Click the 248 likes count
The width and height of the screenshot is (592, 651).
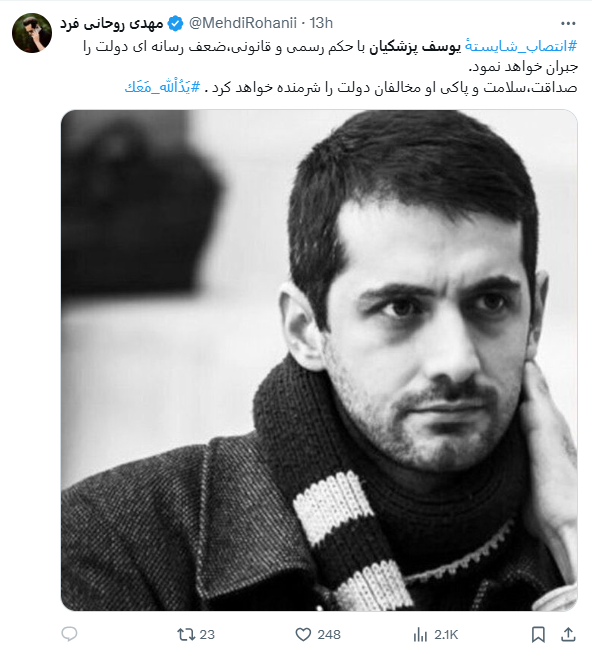click(x=329, y=634)
